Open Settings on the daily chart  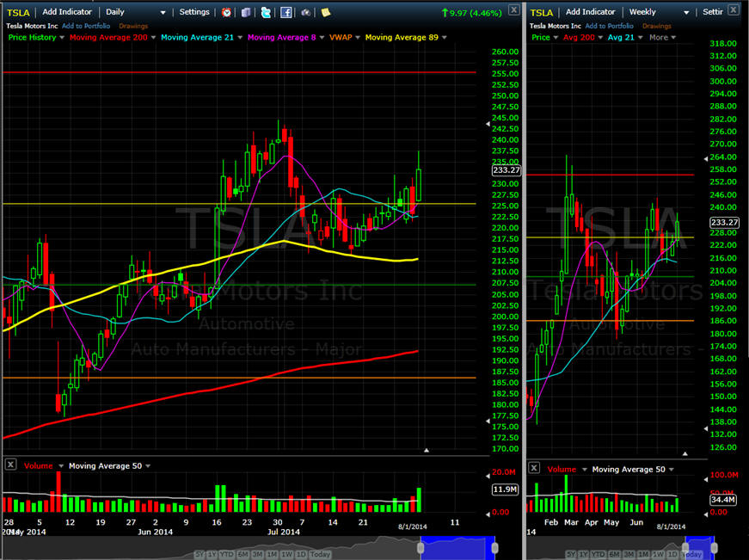pyautogui.click(x=193, y=12)
